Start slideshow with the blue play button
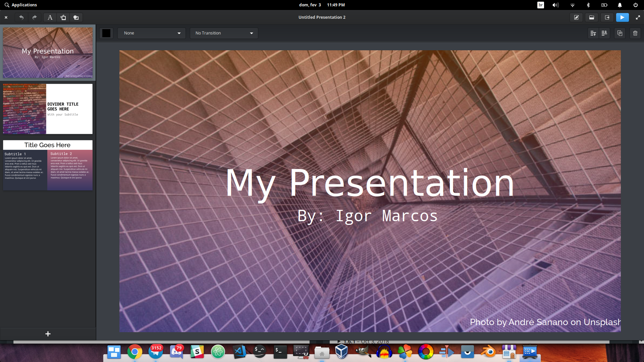The image size is (644, 362). pyautogui.click(x=622, y=17)
